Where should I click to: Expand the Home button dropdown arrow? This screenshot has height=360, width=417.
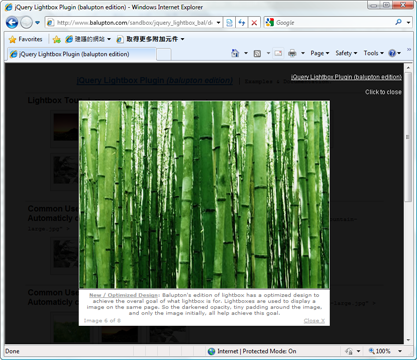point(246,53)
